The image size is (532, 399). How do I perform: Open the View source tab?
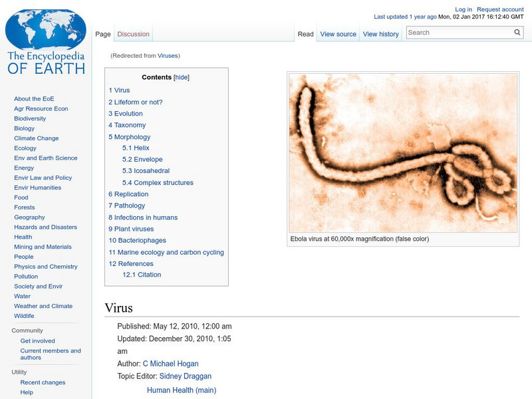pyautogui.click(x=338, y=34)
